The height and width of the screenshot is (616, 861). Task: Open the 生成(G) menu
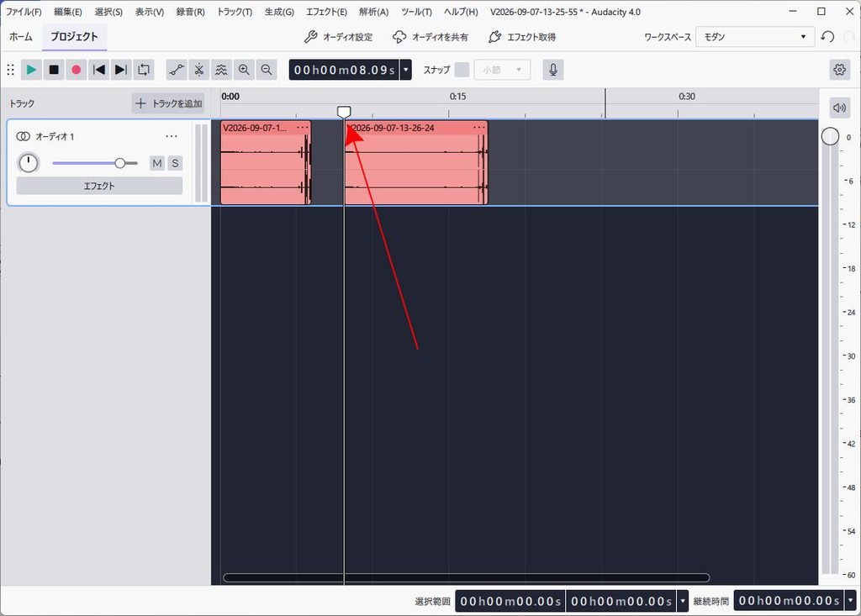coord(279,12)
